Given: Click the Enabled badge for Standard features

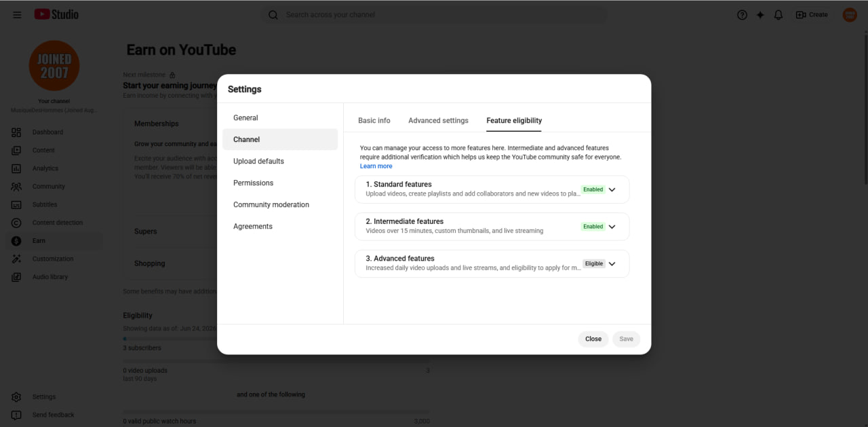Looking at the screenshot, I should click(593, 190).
